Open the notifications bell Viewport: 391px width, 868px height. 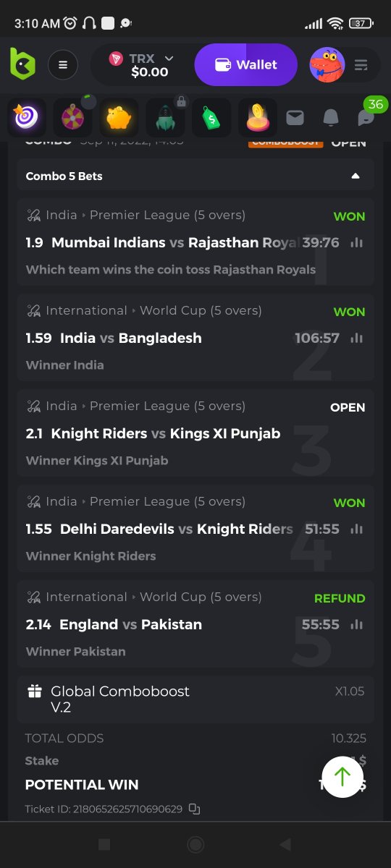click(x=330, y=117)
